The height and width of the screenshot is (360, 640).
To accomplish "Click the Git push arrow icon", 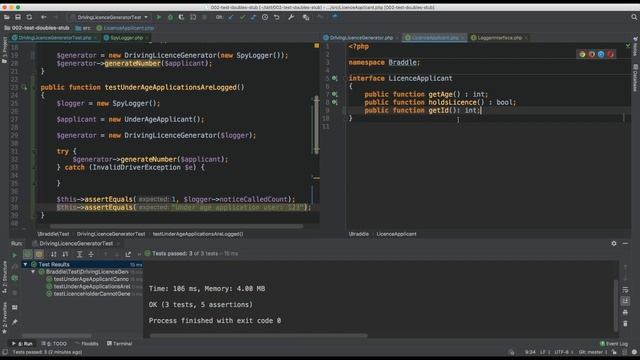I will [x=253, y=17].
